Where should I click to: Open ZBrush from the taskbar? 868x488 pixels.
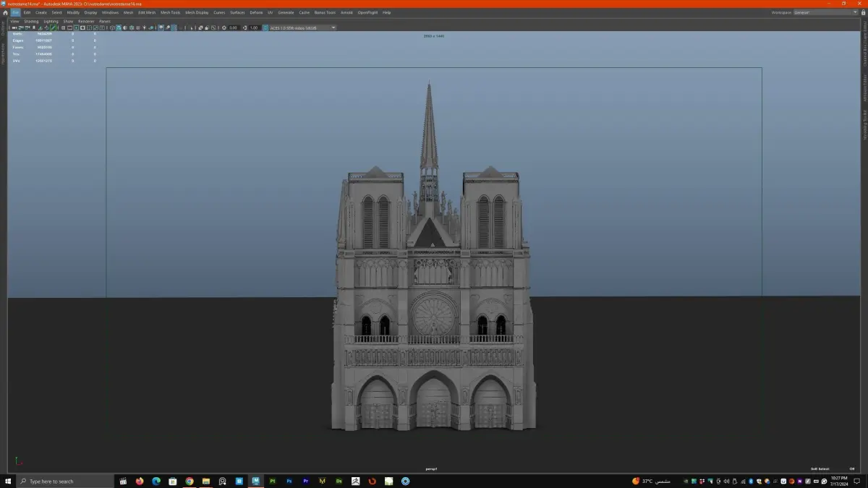click(356, 481)
